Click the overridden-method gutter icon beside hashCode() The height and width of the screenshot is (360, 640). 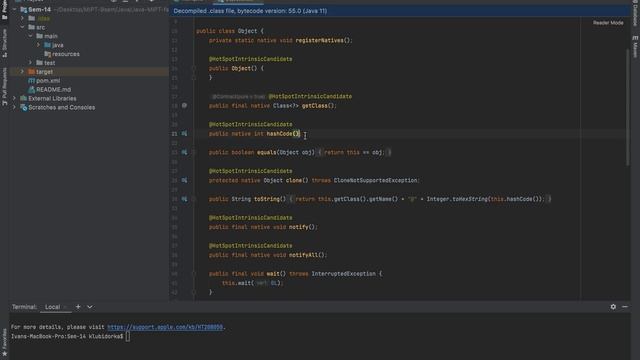pos(184,133)
